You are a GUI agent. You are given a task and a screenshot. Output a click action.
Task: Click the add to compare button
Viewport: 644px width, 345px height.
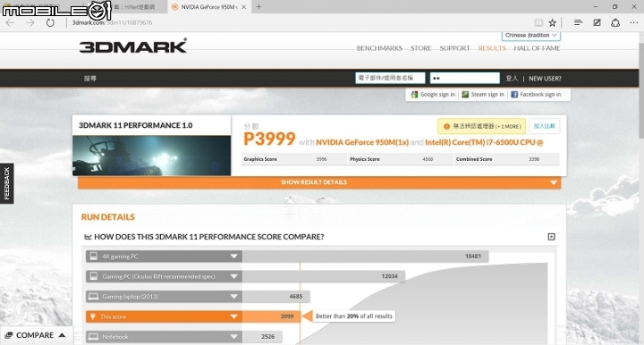click(x=544, y=126)
